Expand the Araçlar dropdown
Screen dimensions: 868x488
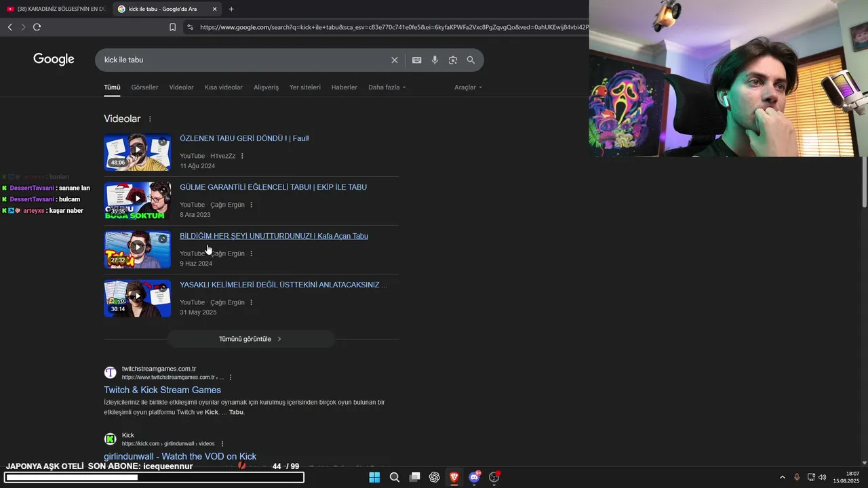click(x=468, y=87)
